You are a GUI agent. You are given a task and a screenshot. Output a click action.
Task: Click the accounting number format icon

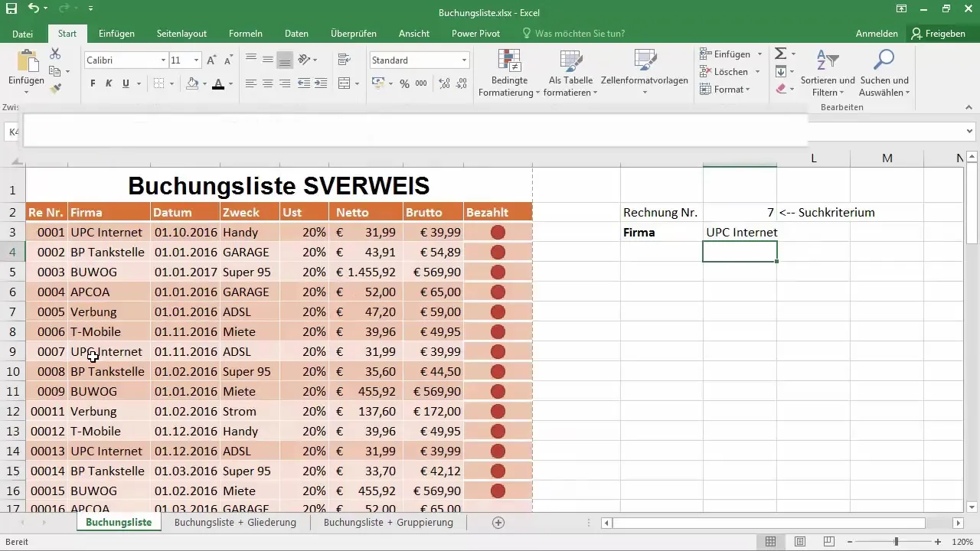(x=378, y=83)
